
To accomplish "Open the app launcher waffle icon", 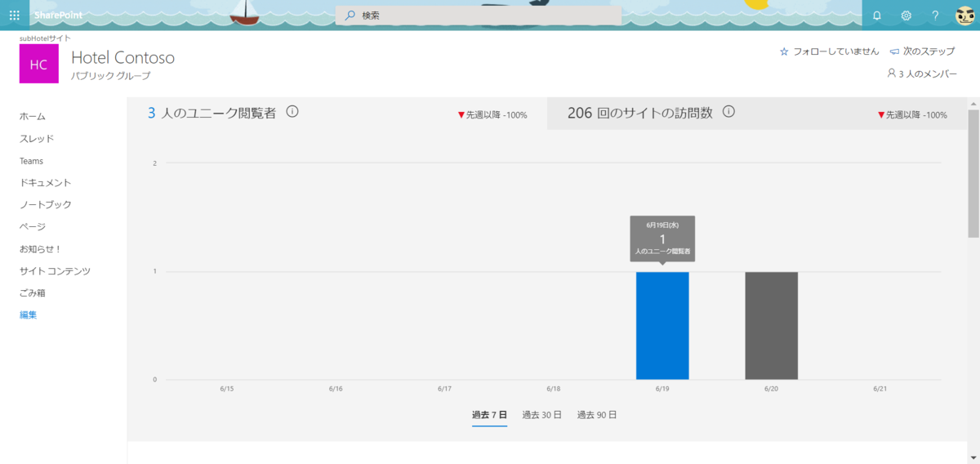I will 14,15.
